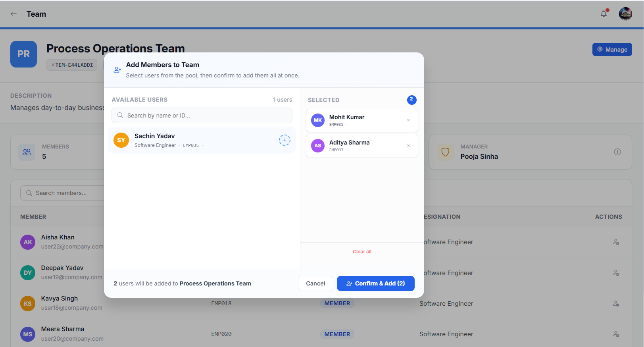Focus the Search by name or ID field
Viewport: 644px width, 347px height.
point(202,116)
